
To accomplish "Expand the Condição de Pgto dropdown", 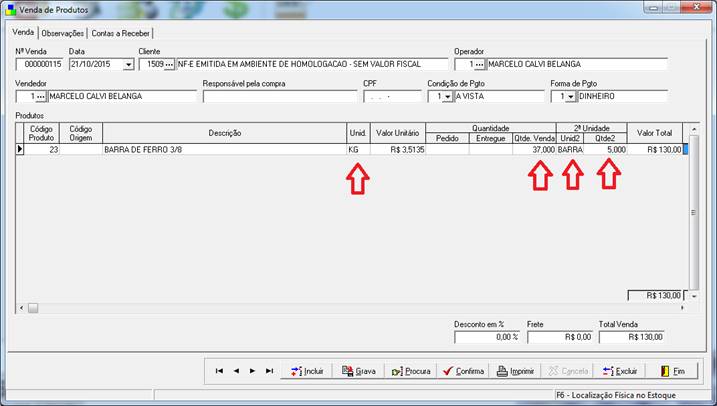I will click(x=447, y=96).
